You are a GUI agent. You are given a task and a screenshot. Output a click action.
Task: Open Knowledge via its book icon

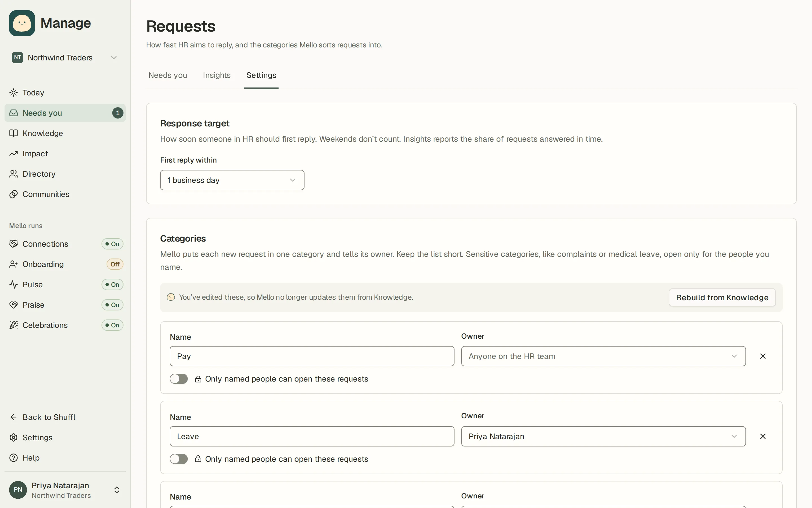point(14,133)
